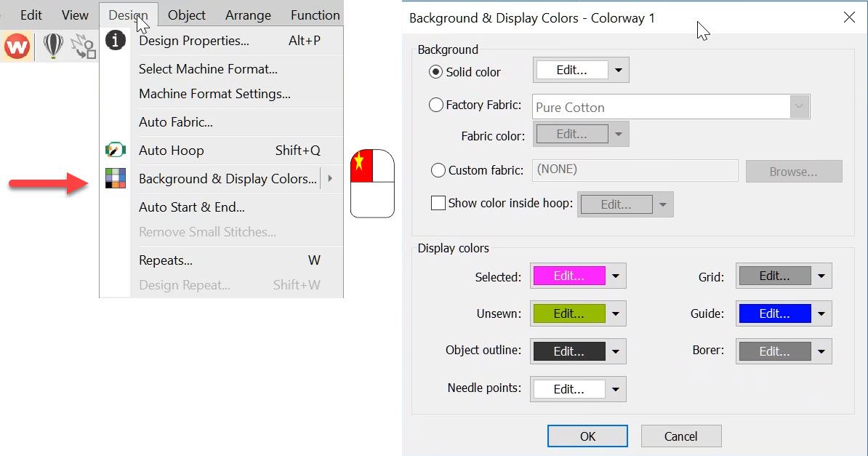Click the Auto Hoop icon

[x=116, y=151]
